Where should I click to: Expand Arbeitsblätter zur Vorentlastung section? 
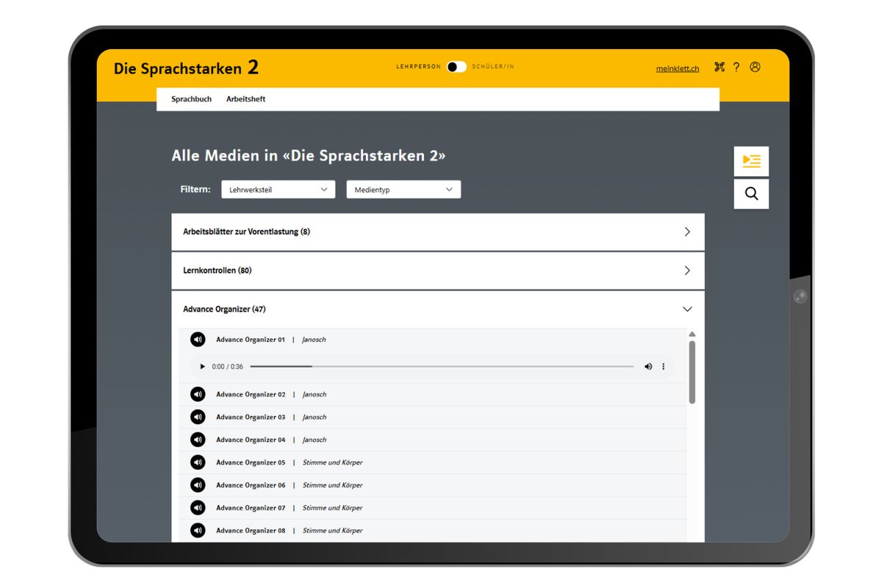[x=437, y=232]
